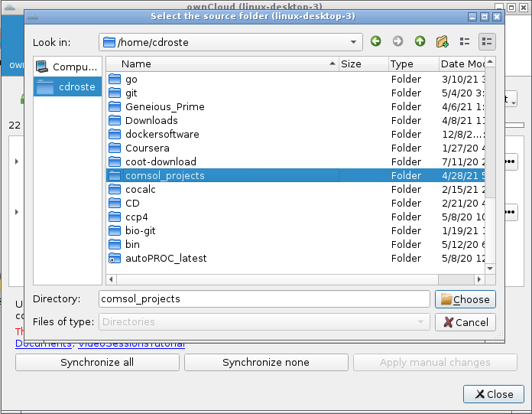Switch file dialog to detail view

coord(487,41)
